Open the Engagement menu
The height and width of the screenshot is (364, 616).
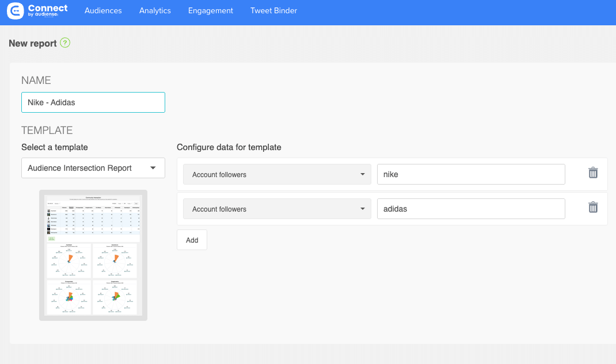(211, 10)
